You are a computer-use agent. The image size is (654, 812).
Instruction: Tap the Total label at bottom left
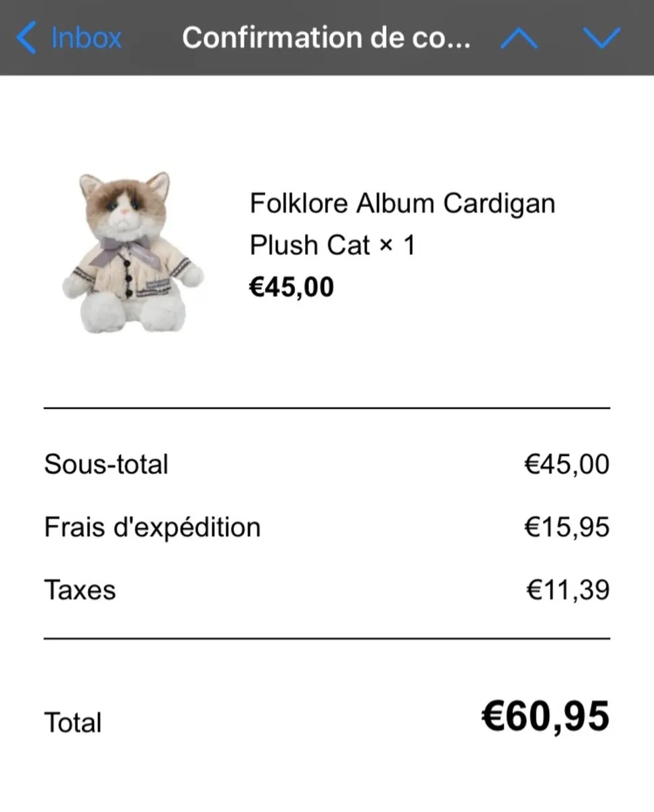72,721
